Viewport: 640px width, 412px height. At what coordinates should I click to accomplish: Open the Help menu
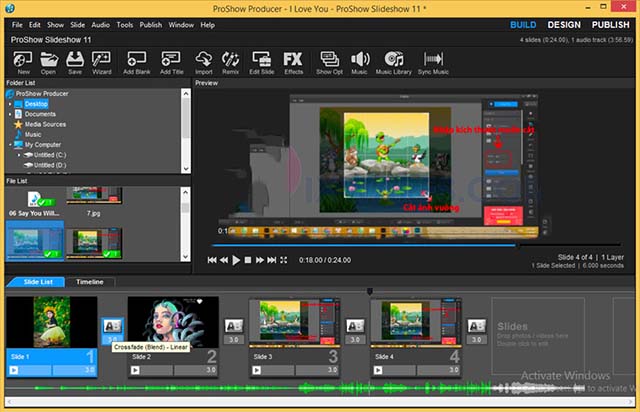pyautogui.click(x=207, y=25)
